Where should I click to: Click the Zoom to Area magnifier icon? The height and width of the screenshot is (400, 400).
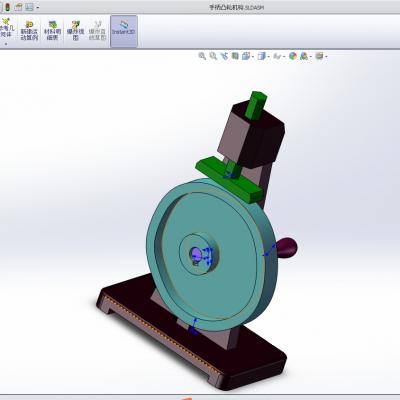(213, 56)
